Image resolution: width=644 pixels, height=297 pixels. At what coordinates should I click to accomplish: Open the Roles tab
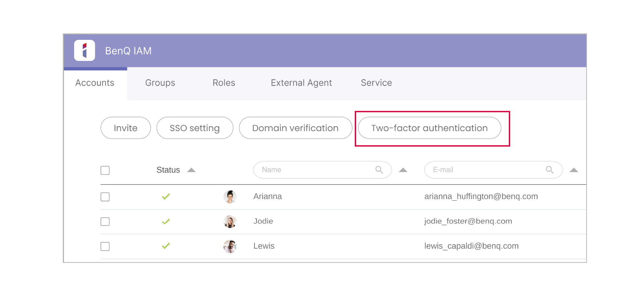(x=224, y=83)
